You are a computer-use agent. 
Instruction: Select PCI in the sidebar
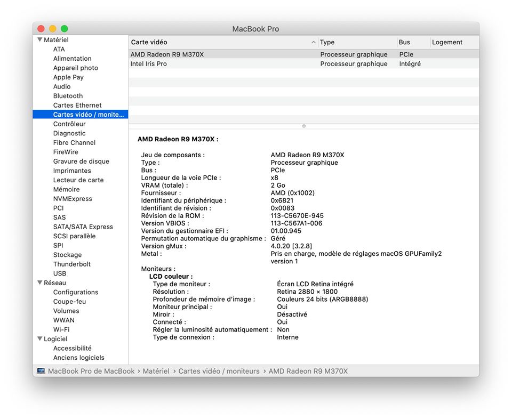coord(59,208)
